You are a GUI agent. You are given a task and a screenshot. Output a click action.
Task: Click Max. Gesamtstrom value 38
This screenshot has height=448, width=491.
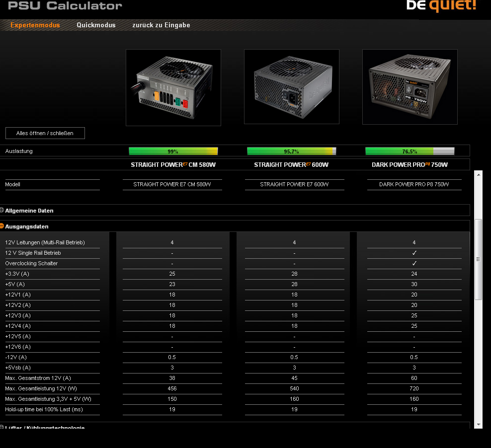pyautogui.click(x=172, y=378)
